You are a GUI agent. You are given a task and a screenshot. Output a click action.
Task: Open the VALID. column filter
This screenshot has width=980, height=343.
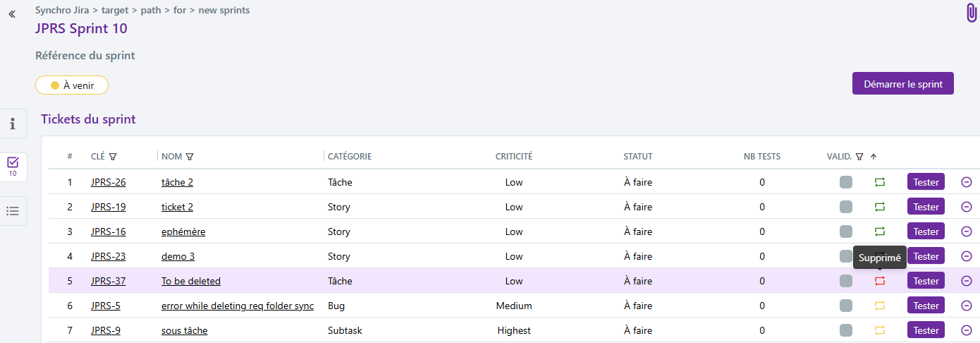click(859, 157)
